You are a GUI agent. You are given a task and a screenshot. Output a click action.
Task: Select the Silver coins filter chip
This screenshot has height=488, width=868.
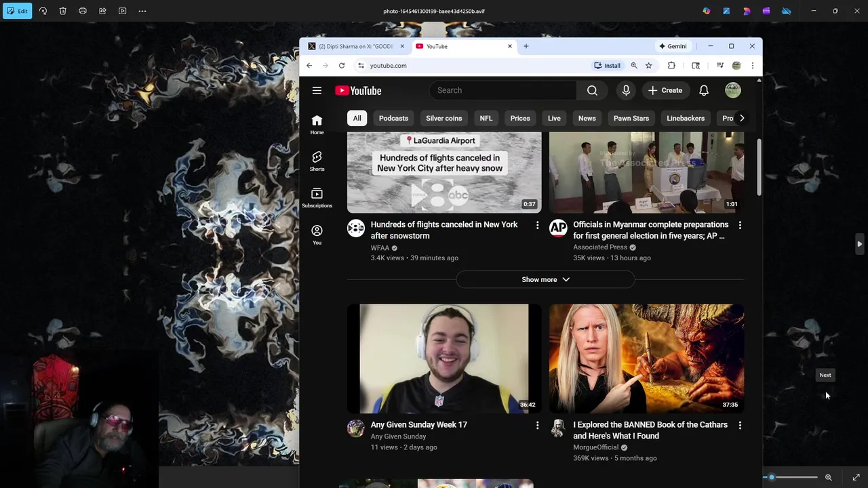(x=443, y=118)
